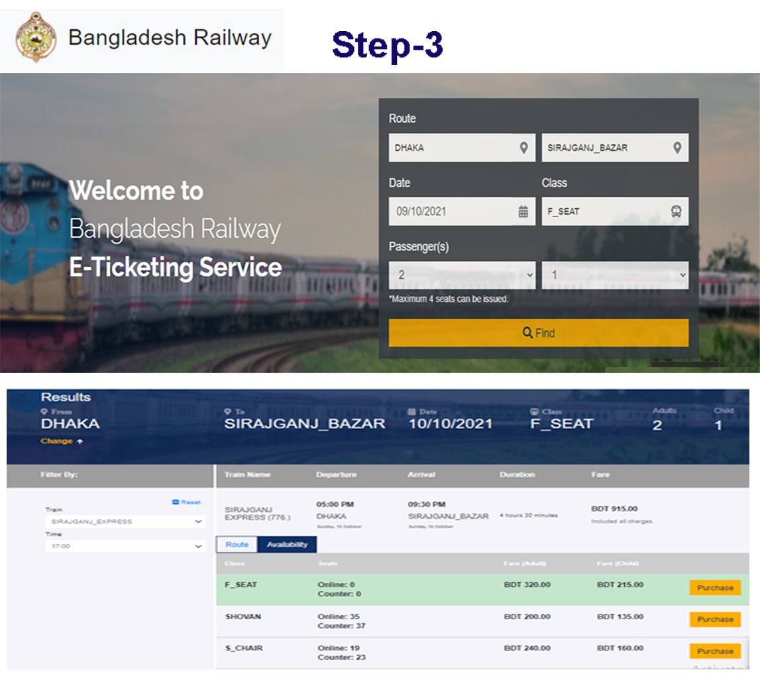
Task: Purchase the S_CHAIR class ticket
Action: pyautogui.click(x=715, y=652)
